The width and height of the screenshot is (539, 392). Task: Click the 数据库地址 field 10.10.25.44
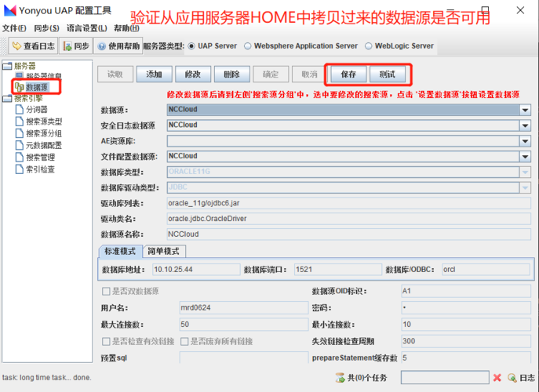(196, 270)
